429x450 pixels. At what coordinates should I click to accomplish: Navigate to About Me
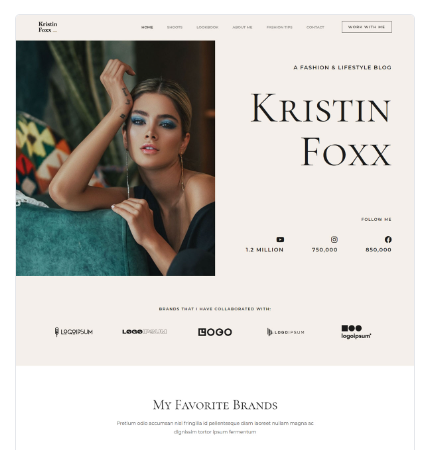pos(242,27)
